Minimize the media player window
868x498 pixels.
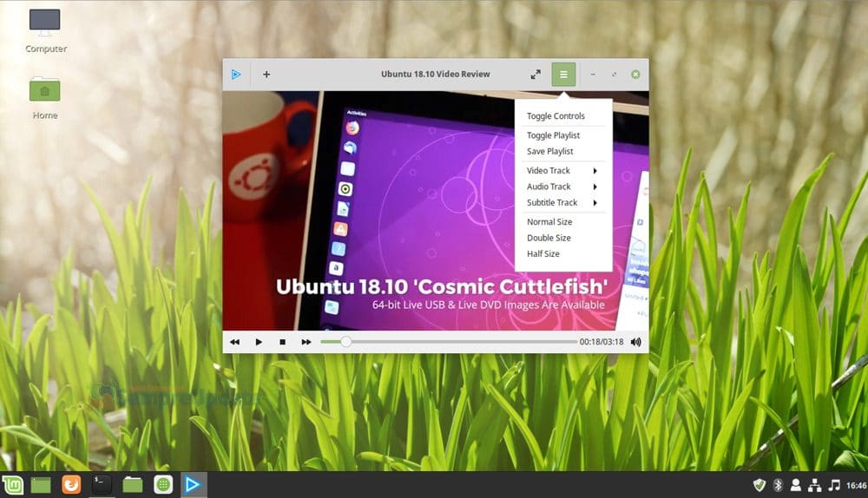pos(593,74)
